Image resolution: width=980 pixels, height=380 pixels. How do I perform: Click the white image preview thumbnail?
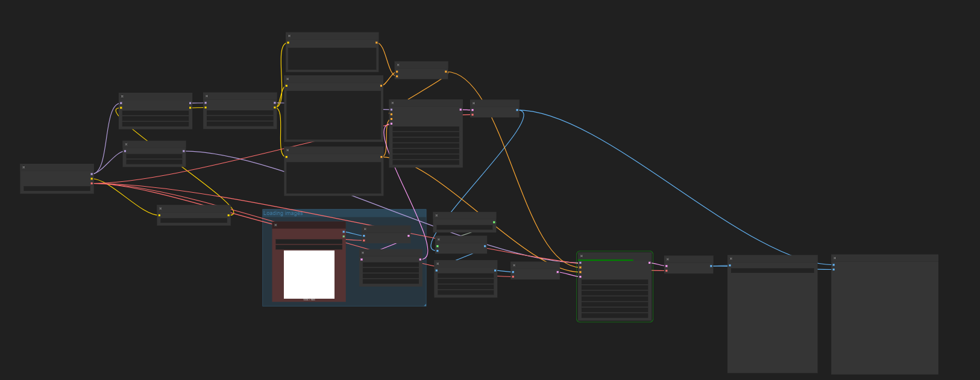(x=309, y=274)
